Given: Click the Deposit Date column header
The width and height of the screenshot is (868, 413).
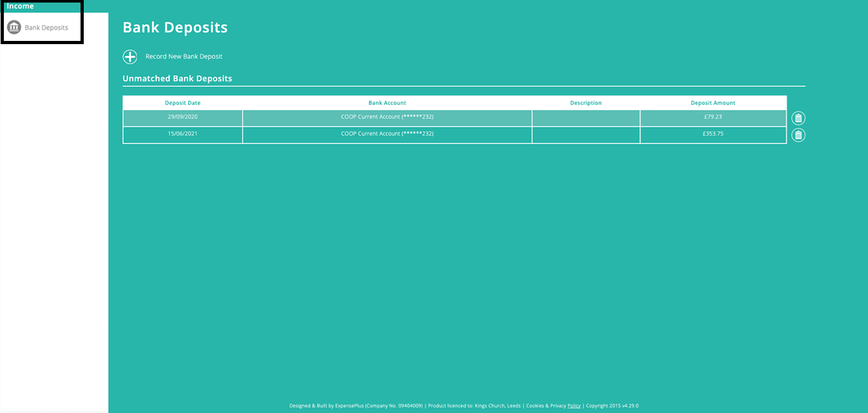Looking at the screenshot, I should click(x=183, y=103).
